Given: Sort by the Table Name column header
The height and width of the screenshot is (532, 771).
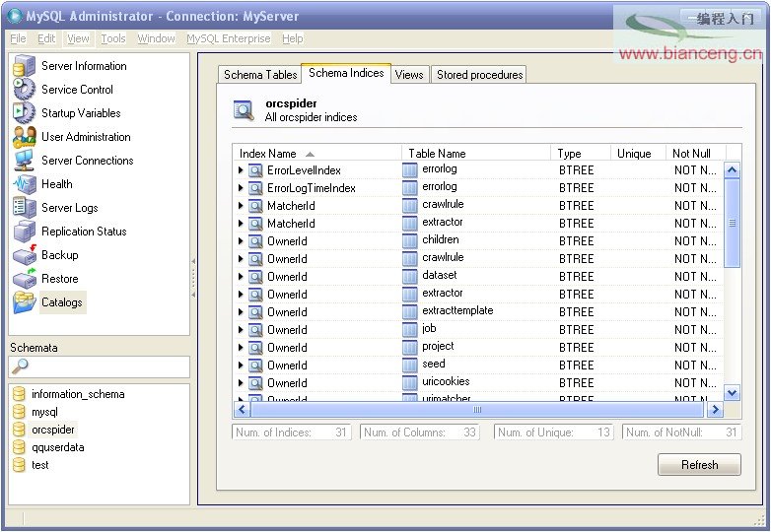Looking at the screenshot, I should click(x=476, y=154).
